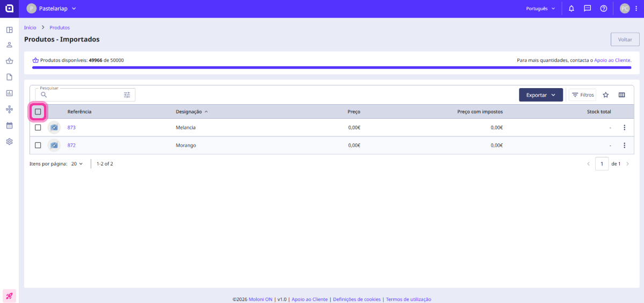Go to Início breadcrumb
Image resolution: width=644 pixels, height=303 pixels.
coord(30,27)
